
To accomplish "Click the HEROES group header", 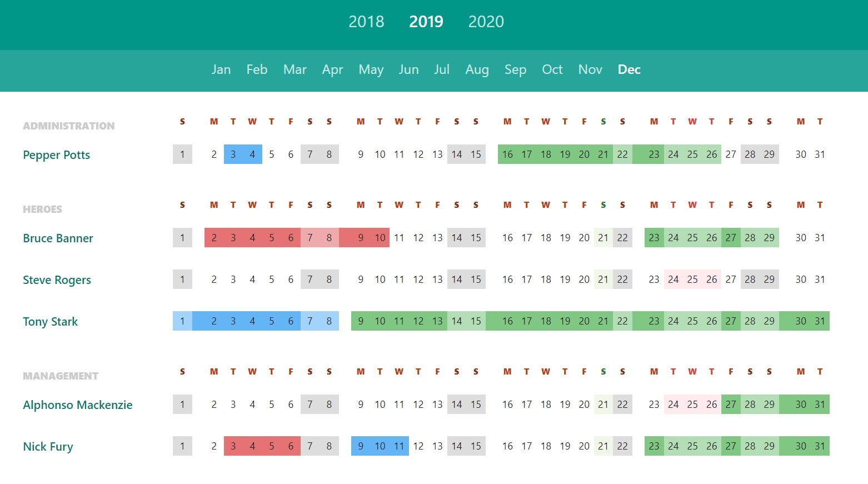I will (42, 209).
